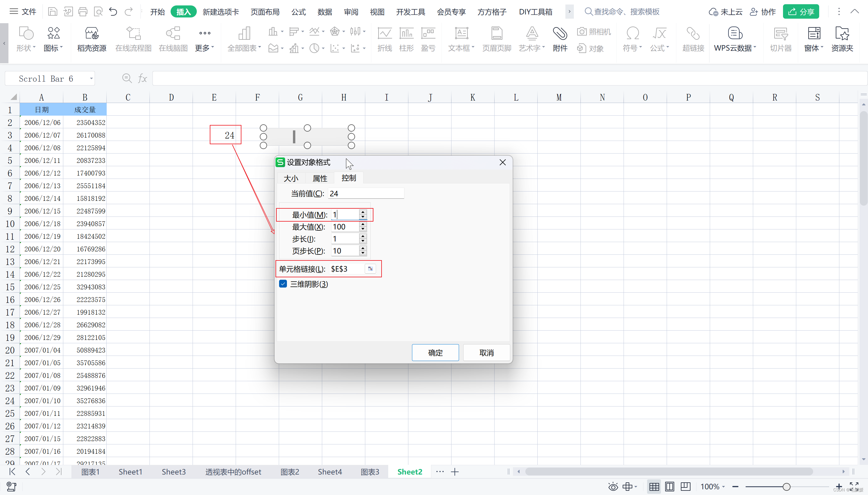Insert a 折线 sparkline

point(385,39)
